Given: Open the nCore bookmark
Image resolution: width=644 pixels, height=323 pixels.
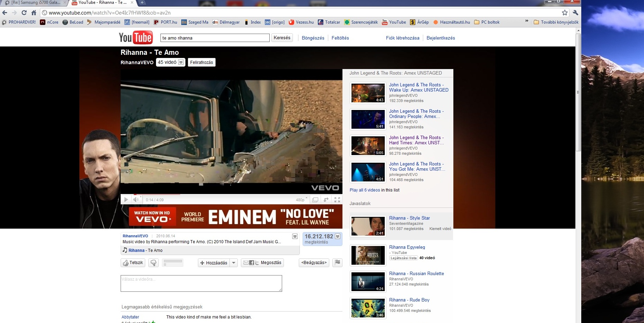Looking at the screenshot, I should 49,22.
